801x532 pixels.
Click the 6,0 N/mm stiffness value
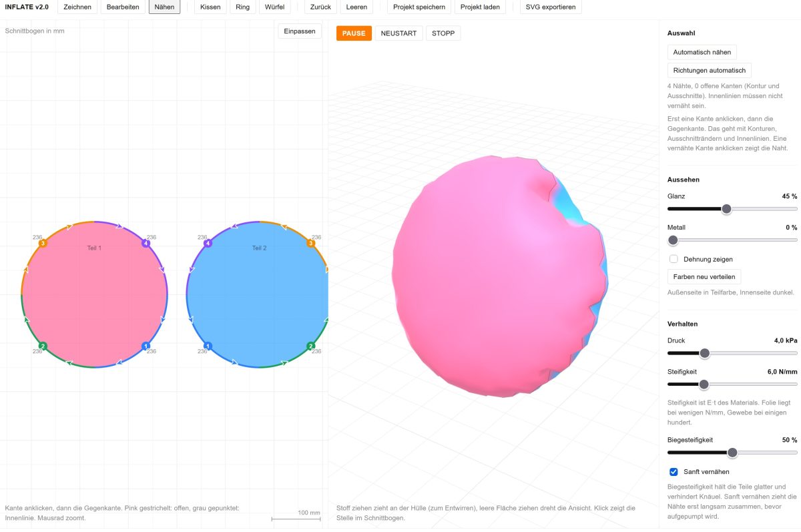tap(782, 371)
